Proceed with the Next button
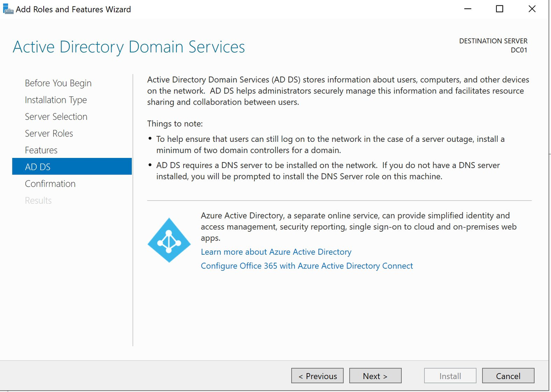 click(375, 376)
